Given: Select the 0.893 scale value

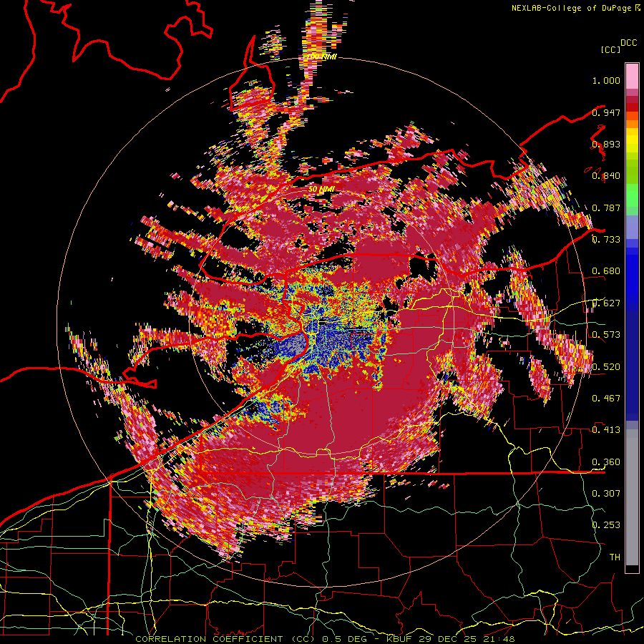Looking at the screenshot, I should [x=606, y=144].
